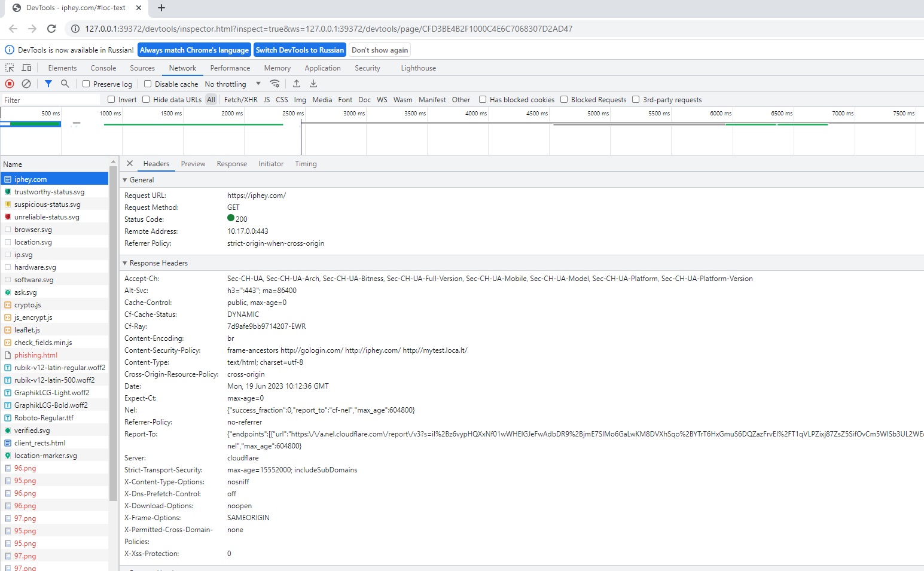
Task: Clear the network log
Action: 26,84
